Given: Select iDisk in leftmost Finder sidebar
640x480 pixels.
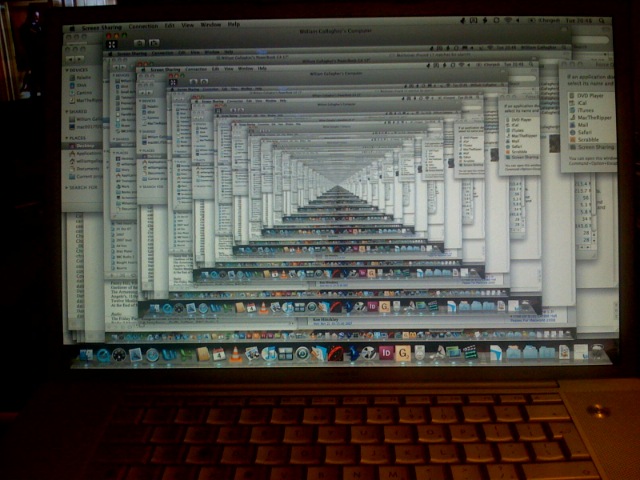Looking at the screenshot, I should tap(80, 85).
